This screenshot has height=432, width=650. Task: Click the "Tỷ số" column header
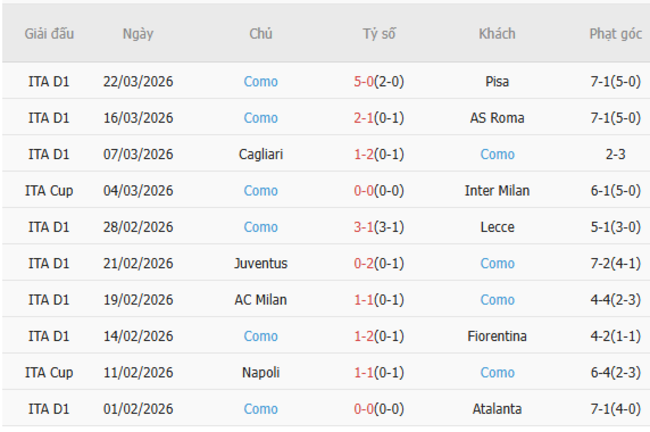click(379, 34)
